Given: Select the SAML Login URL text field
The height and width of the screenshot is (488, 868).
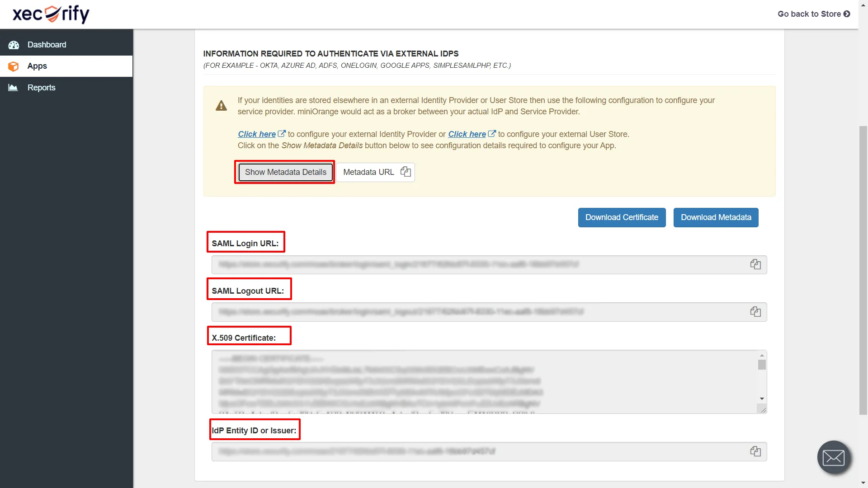Looking at the screenshot, I should pos(452,265).
